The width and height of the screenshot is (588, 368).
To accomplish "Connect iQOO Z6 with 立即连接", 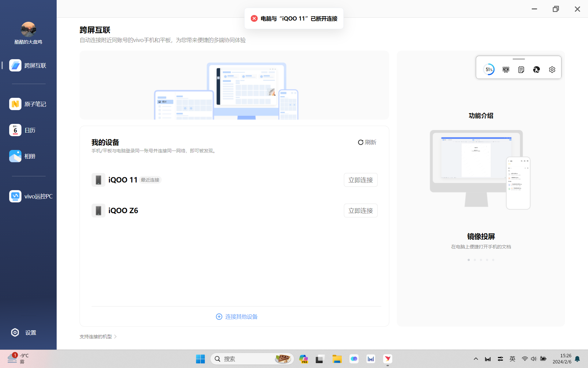I will click(360, 211).
